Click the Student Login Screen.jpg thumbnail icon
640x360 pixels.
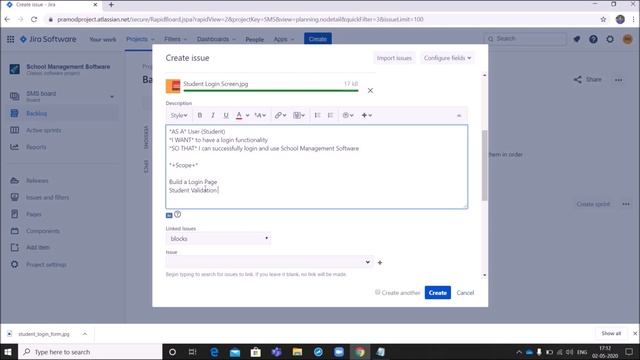point(173,86)
